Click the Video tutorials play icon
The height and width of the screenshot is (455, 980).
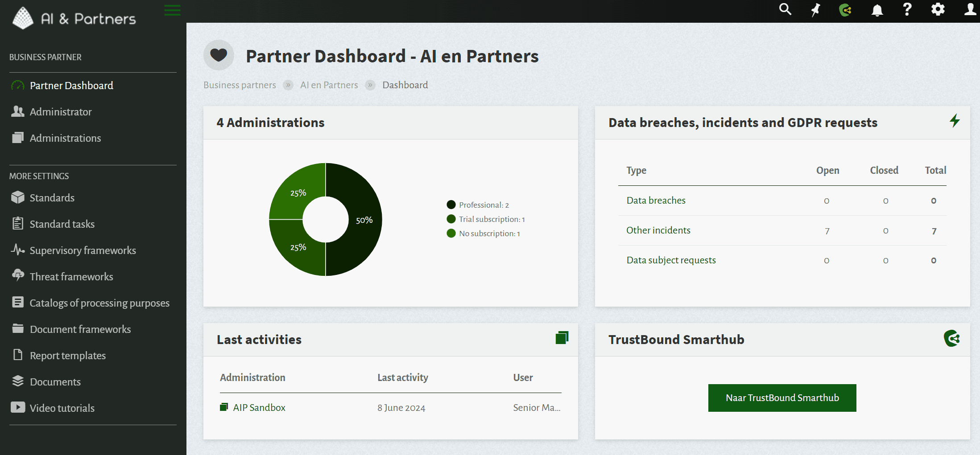pos(18,407)
